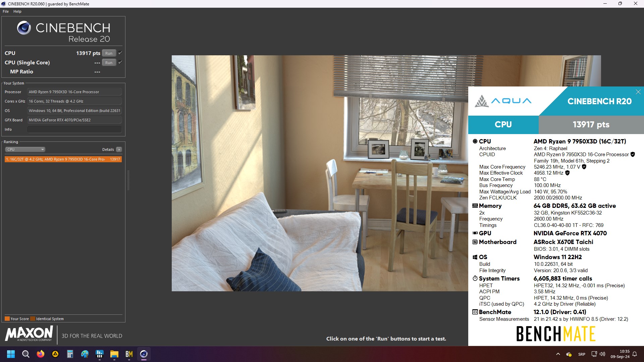Click the Memory module icon
Viewport: 644px width, 362px height.
pos(475,206)
